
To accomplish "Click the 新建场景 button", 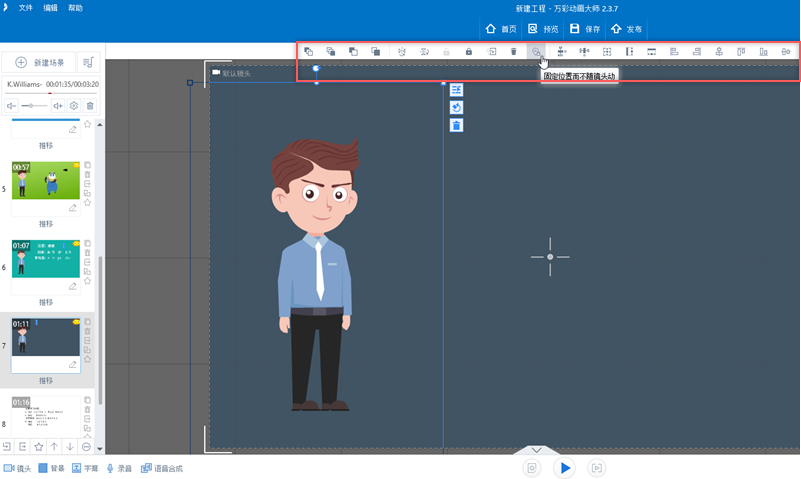I will 40,62.
